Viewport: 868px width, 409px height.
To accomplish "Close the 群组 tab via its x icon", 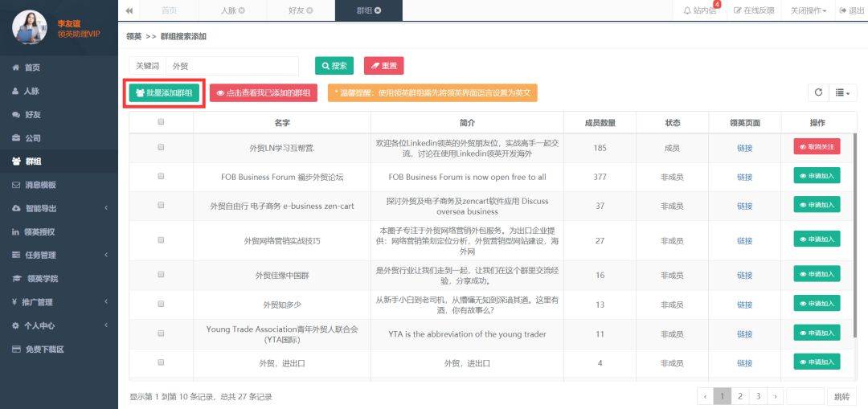I will pyautogui.click(x=378, y=10).
